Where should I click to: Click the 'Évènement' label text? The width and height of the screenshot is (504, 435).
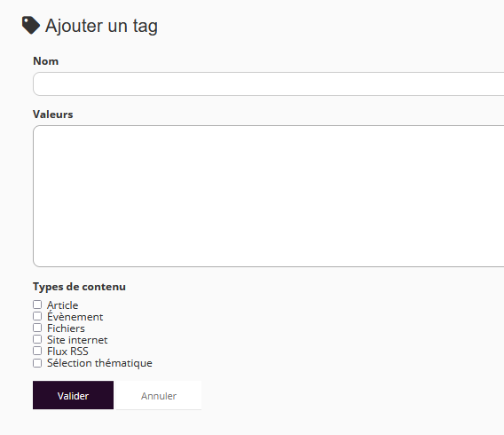coord(75,316)
